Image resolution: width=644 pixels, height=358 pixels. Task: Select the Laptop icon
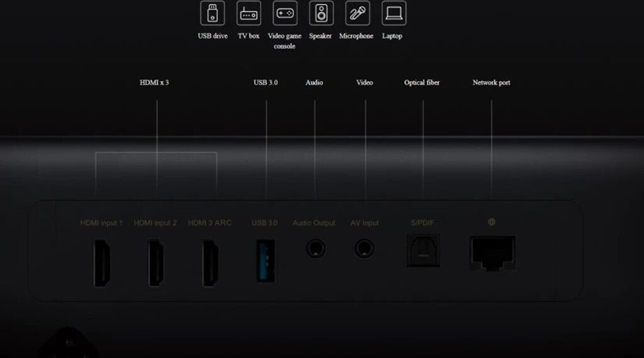tap(394, 13)
